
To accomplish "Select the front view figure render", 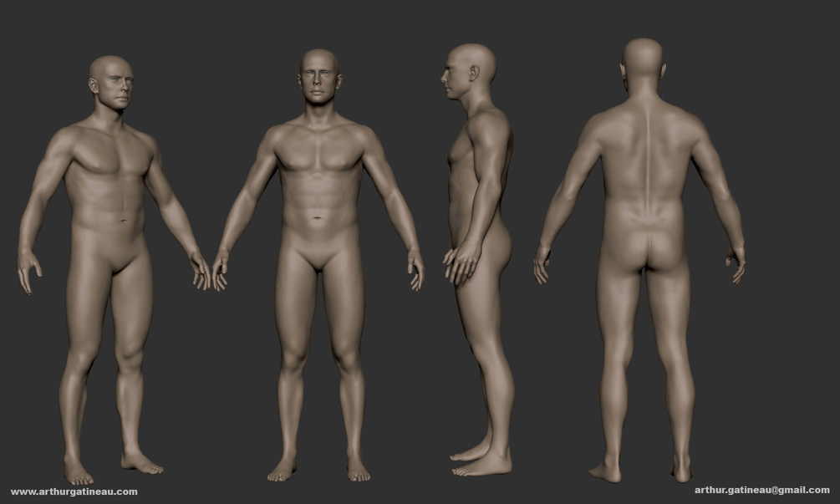I will pyautogui.click(x=318, y=266).
